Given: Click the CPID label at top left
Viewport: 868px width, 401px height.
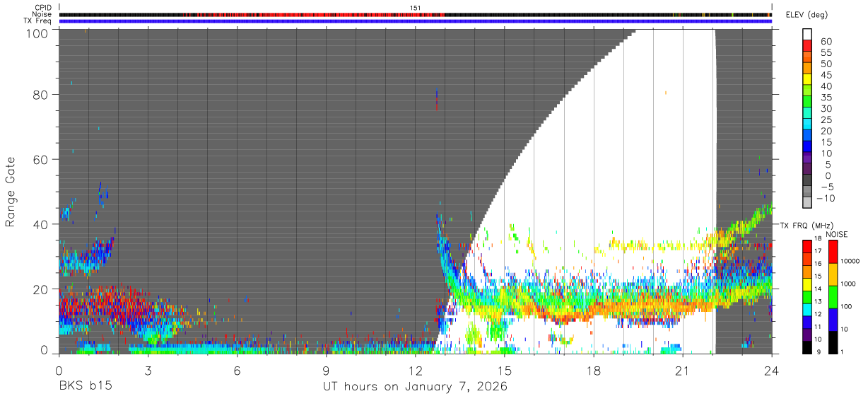Looking at the screenshot, I should pos(43,8).
